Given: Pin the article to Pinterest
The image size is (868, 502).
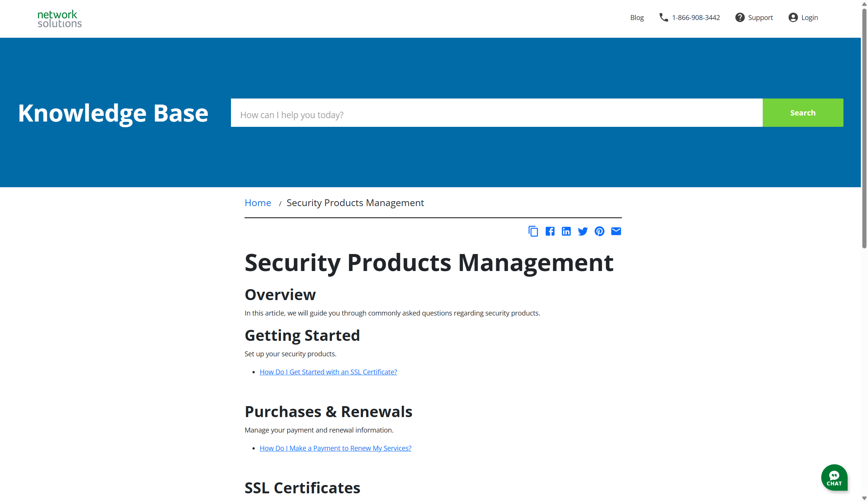Looking at the screenshot, I should pyautogui.click(x=599, y=231).
